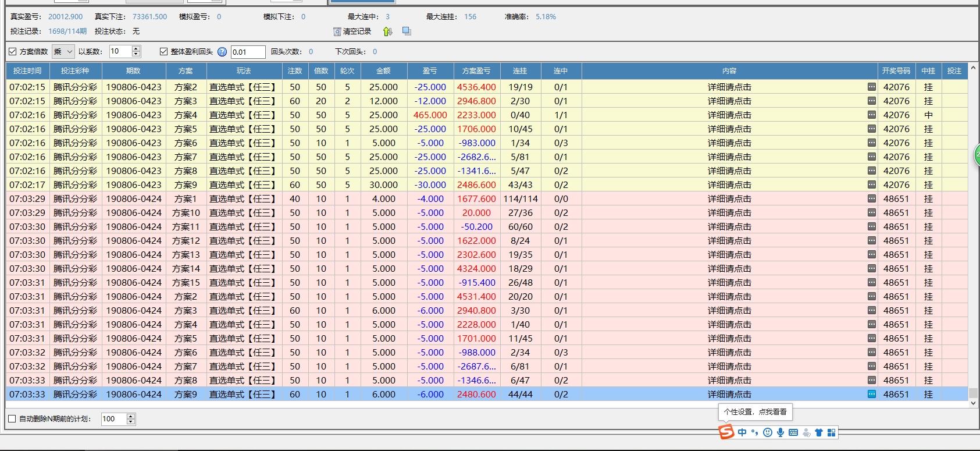This screenshot has width=980, height=451.
Task: Click the grey user account icon in IME bar
Action: point(806,432)
